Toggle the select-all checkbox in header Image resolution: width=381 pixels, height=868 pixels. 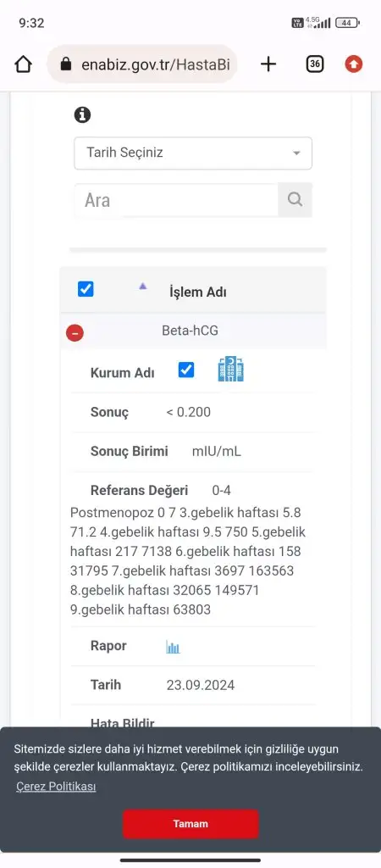click(x=86, y=289)
